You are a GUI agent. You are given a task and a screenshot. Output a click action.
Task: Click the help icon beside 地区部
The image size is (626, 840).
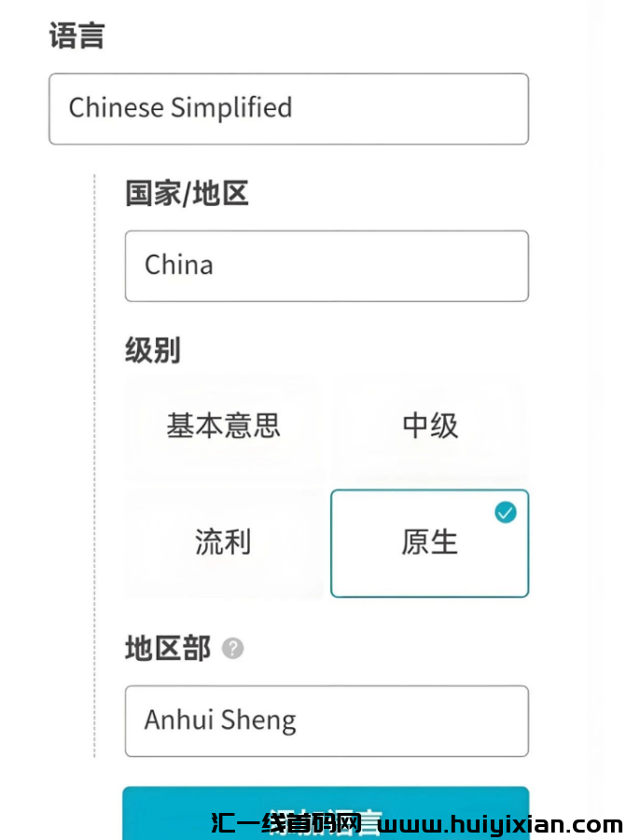click(231, 648)
